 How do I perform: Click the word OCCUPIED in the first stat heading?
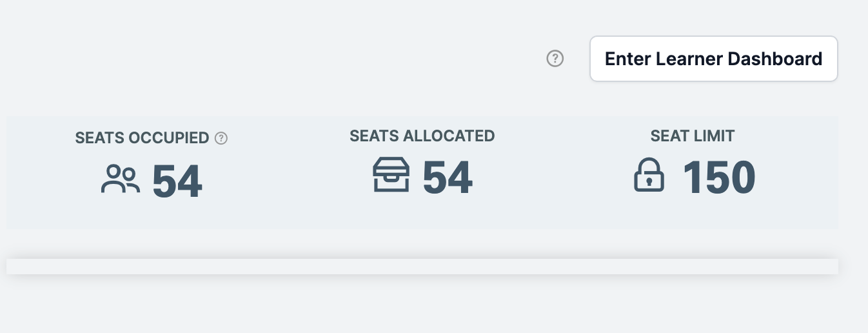click(x=169, y=137)
